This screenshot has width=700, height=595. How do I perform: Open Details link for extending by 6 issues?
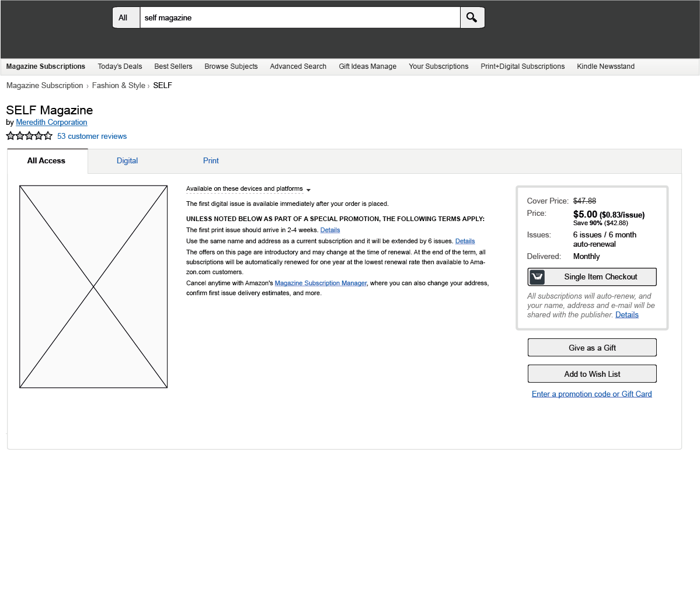pyautogui.click(x=465, y=242)
